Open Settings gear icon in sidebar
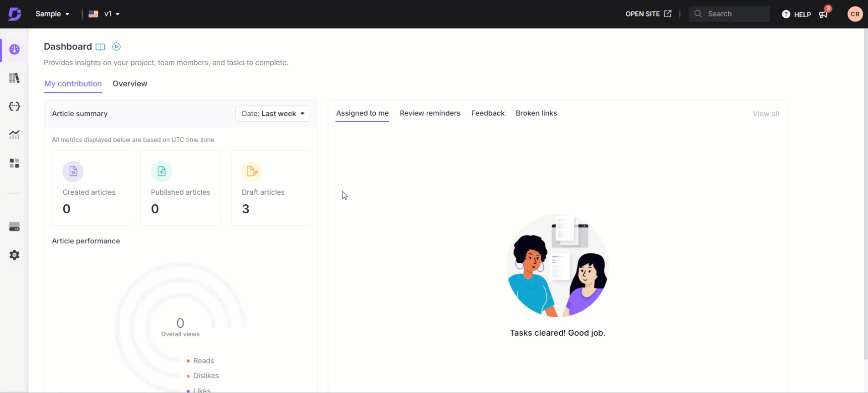The image size is (868, 393). click(x=14, y=255)
